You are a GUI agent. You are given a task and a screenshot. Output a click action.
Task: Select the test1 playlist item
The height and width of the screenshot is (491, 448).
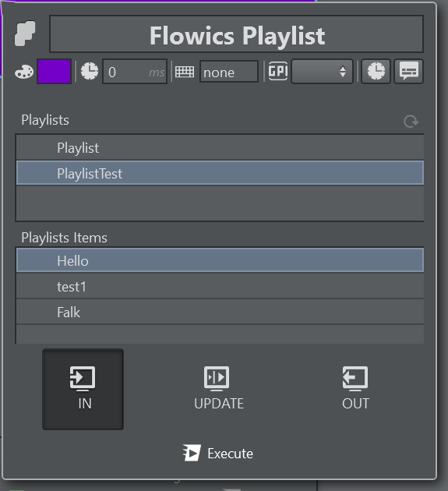coord(220,286)
